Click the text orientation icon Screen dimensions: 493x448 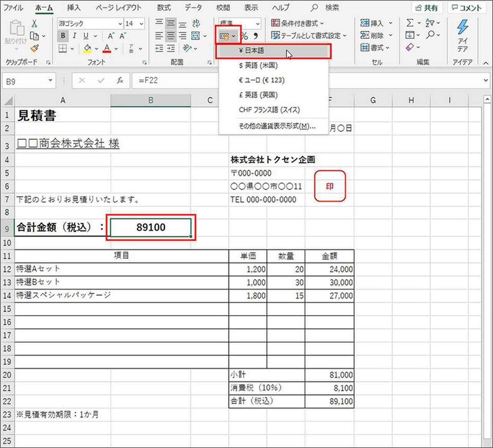tap(187, 49)
